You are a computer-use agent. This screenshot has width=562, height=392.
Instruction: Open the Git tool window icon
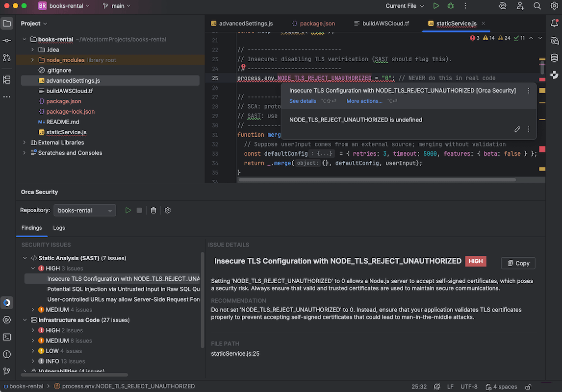coord(7,371)
